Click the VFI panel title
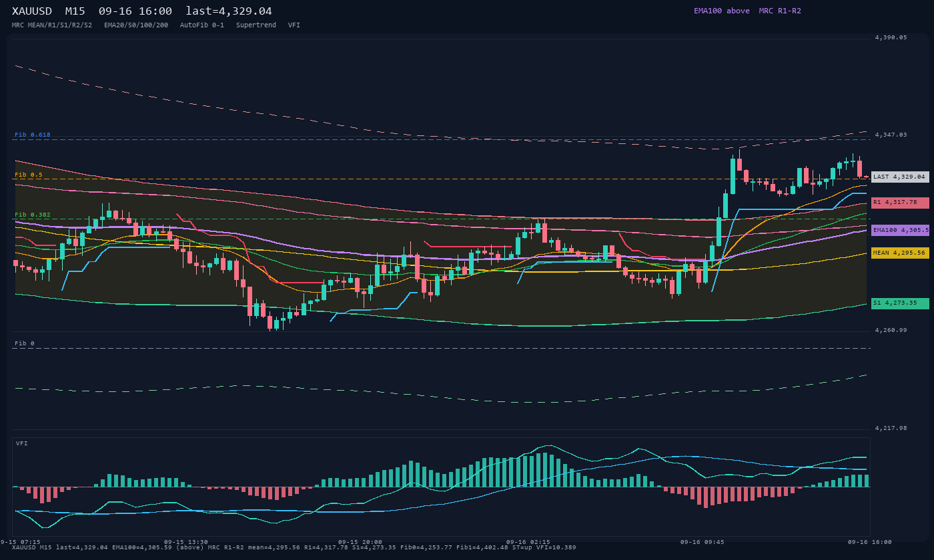 pos(22,443)
